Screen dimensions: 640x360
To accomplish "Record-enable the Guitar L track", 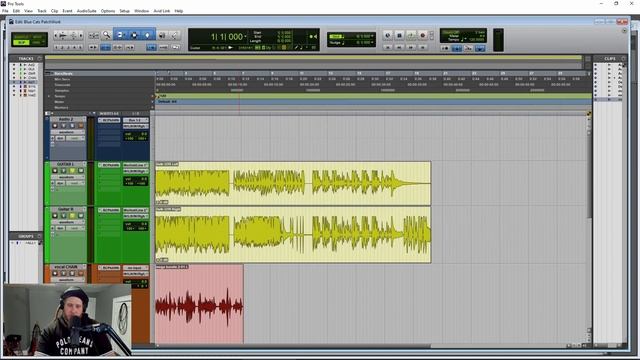I will (55, 171).
